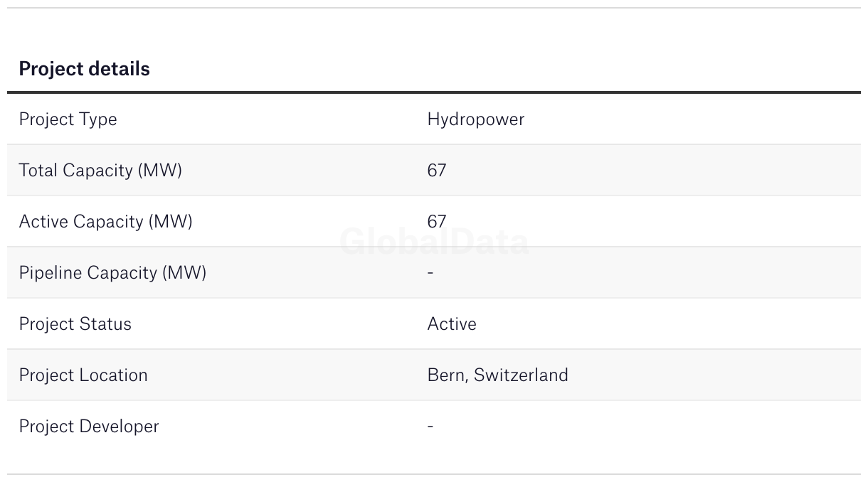Click the Project Developer dash value
Viewport: 868px width, 482px height.
[430, 426]
